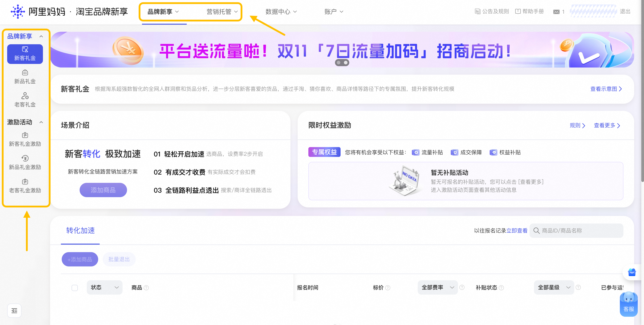
Task: Open the 品牌新享 top navigation dropdown
Action: pos(163,12)
